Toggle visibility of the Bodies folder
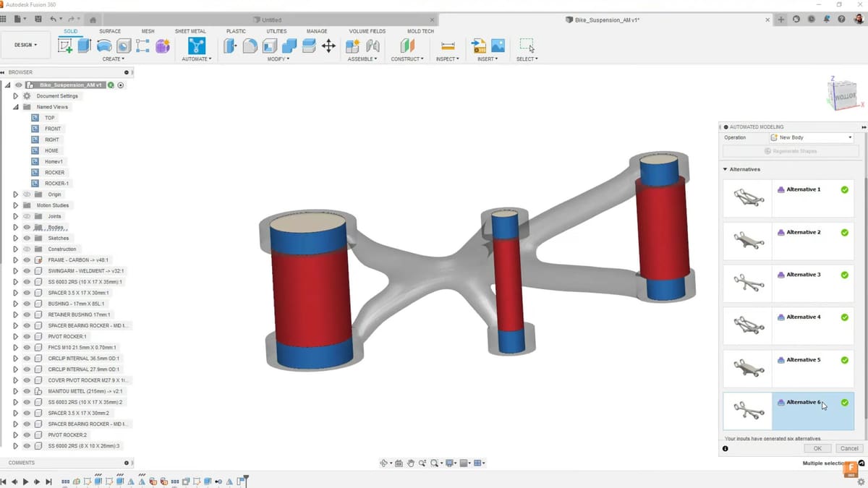 click(x=27, y=227)
